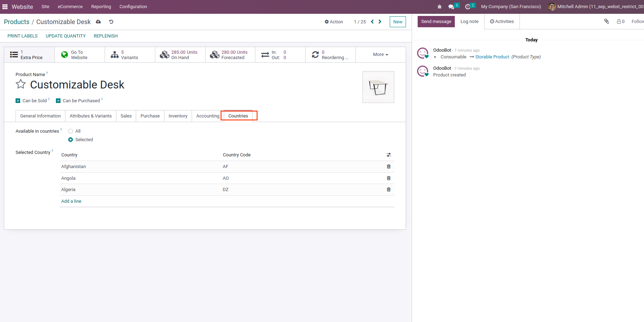Switch to Attributes & Variants tab
The width and height of the screenshot is (644, 322).
point(91,116)
